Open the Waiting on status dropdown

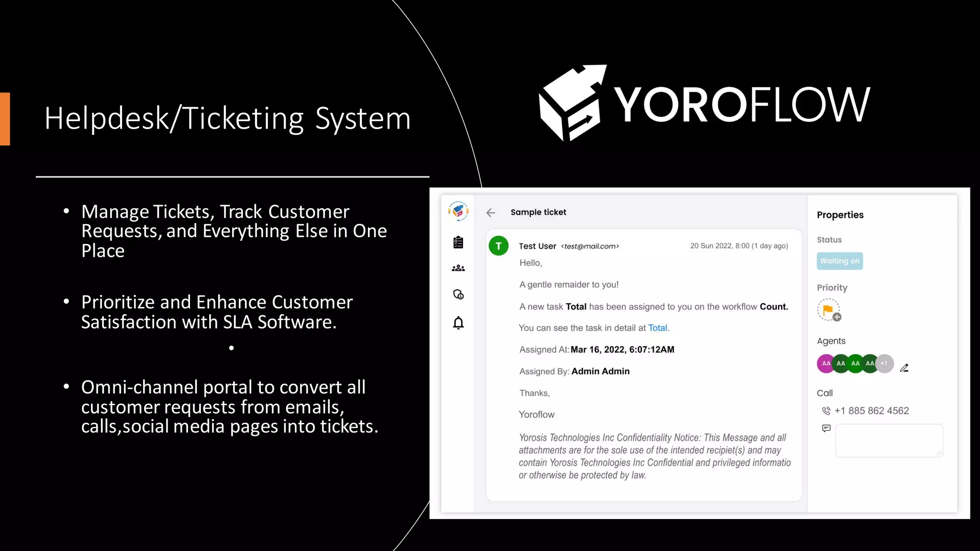(840, 261)
